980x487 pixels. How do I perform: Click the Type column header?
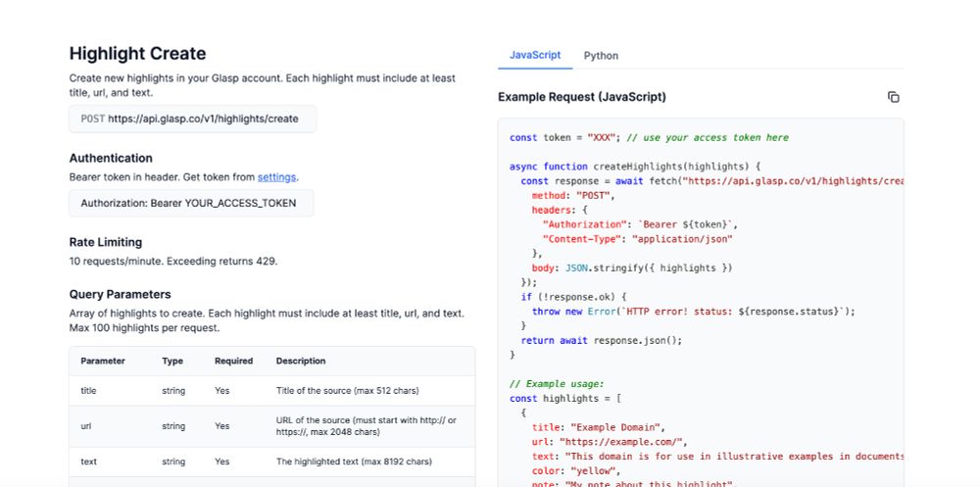(x=172, y=361)
